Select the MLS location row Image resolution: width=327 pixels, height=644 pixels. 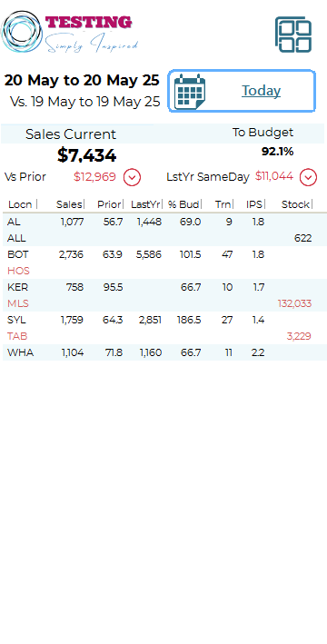(164, 303)
